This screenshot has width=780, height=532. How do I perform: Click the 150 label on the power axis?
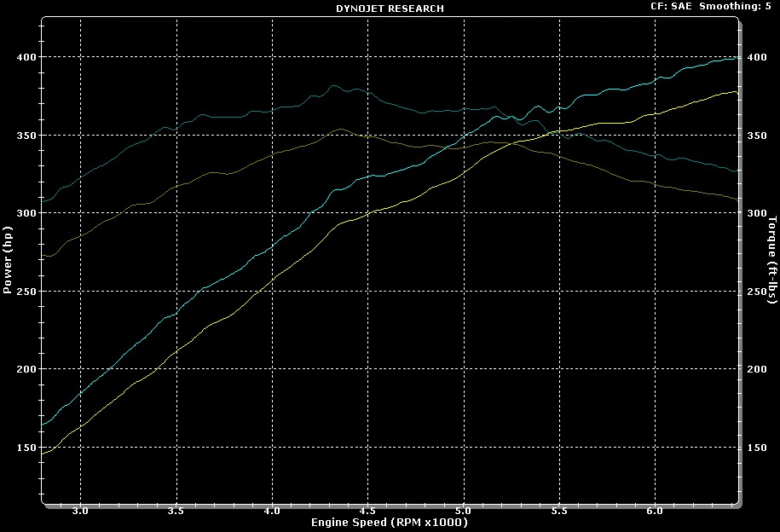point(26,448)
